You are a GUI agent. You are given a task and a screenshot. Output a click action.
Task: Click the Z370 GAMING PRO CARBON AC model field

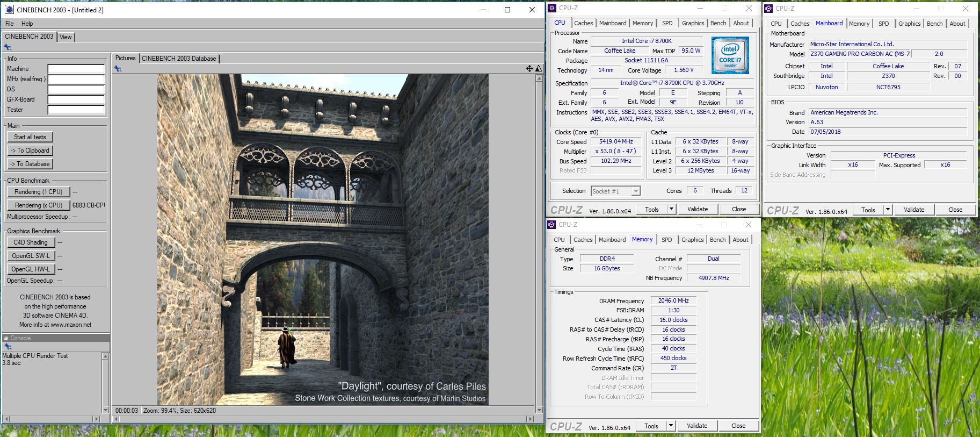tap(860, 54)
